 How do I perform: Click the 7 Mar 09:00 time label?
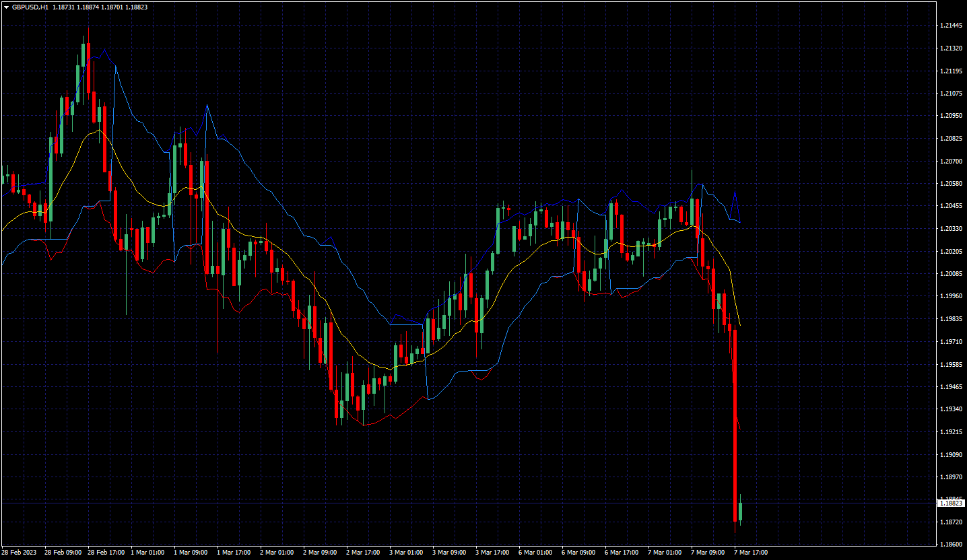click(x=708, y=553)
